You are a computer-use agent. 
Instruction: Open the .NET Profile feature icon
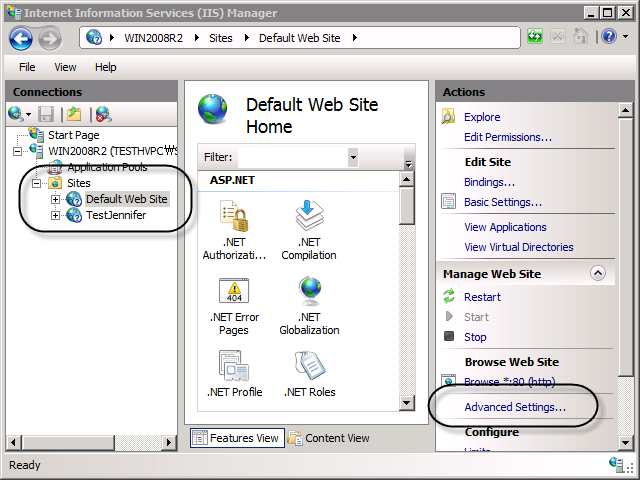point(234,365)
